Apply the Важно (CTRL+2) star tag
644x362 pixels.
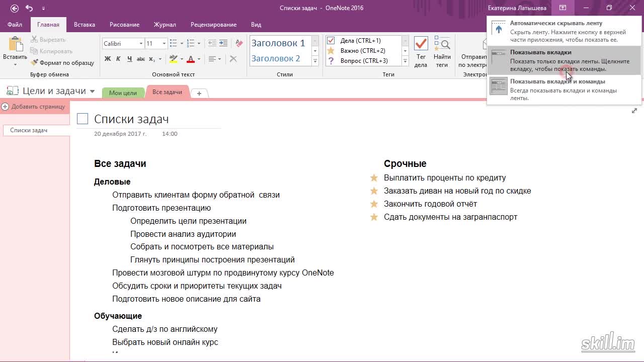click(360, 51)
